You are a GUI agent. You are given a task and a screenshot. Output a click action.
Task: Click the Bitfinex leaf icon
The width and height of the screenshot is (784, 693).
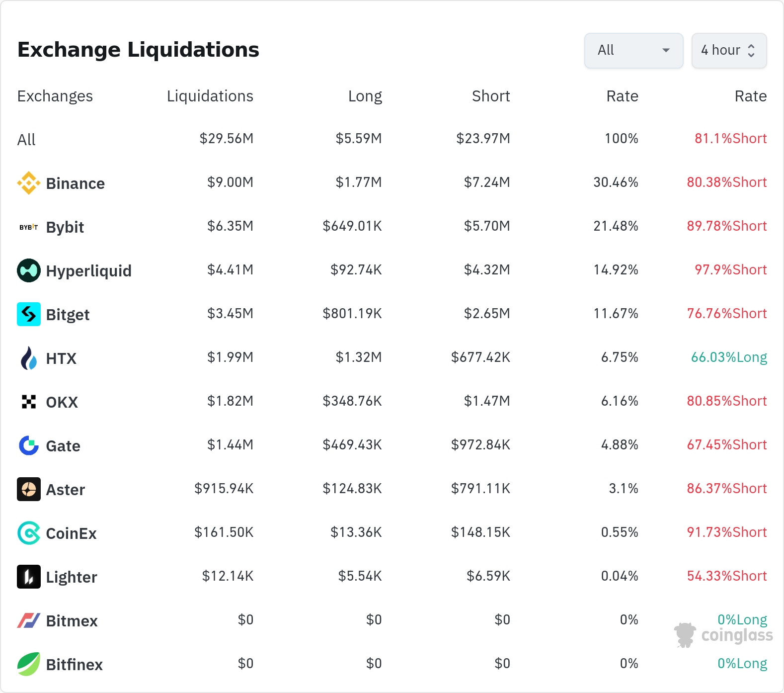[x=29, y=664]
